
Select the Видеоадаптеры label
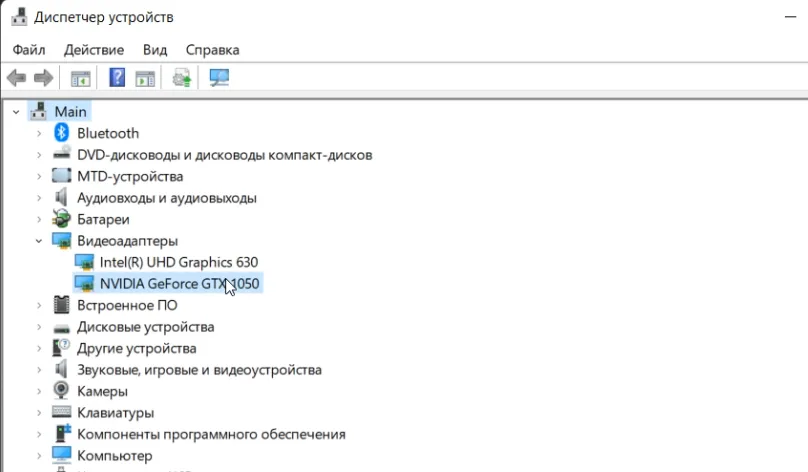coord(127,241)
